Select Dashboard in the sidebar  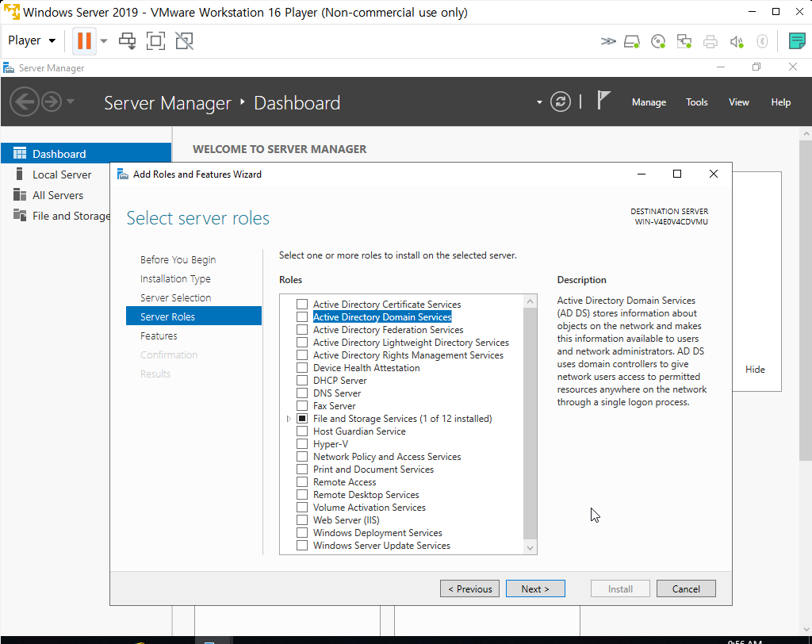[86, 153]
